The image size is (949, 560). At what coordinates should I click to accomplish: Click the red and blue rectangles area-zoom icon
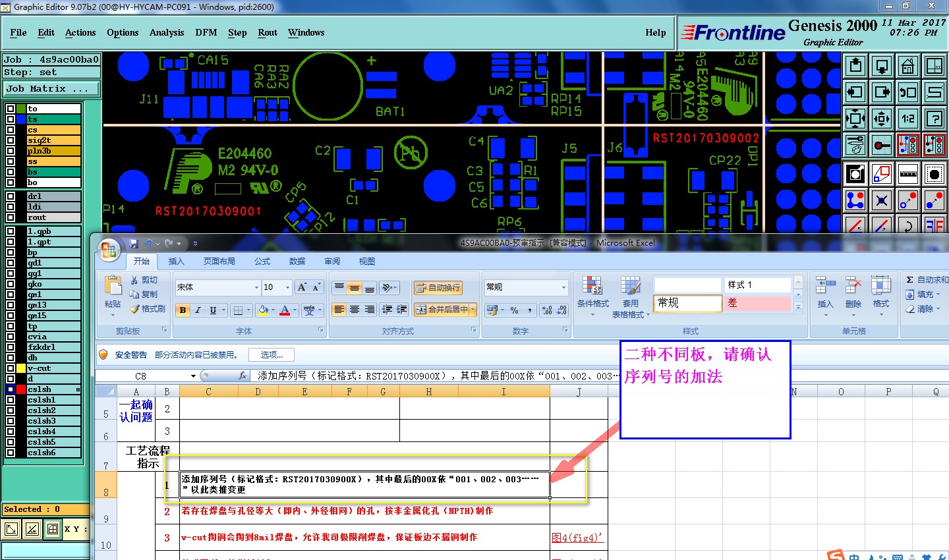click(x=882, y=174)
